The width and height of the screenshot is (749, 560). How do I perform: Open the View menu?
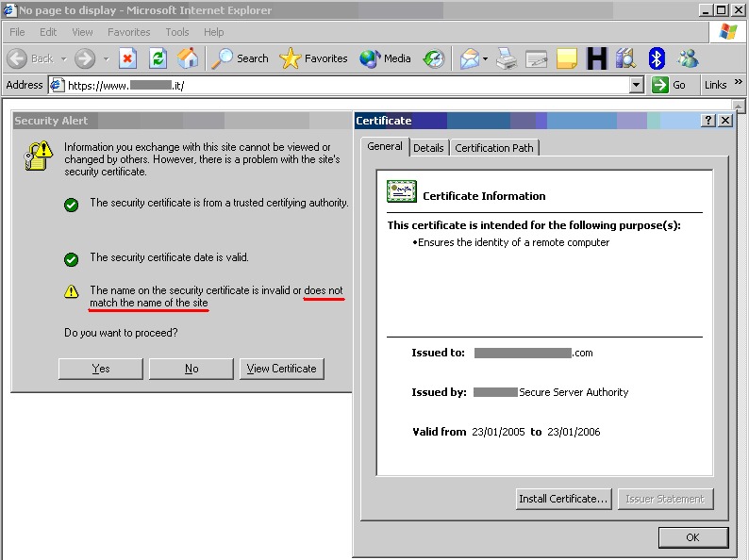82,32
